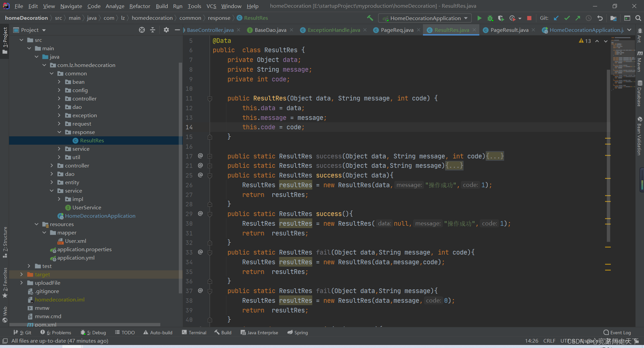Click cursor position 14:26 in status bar
Screen dimensions: 644x348
pyautogui.click(x=532, y=341)
